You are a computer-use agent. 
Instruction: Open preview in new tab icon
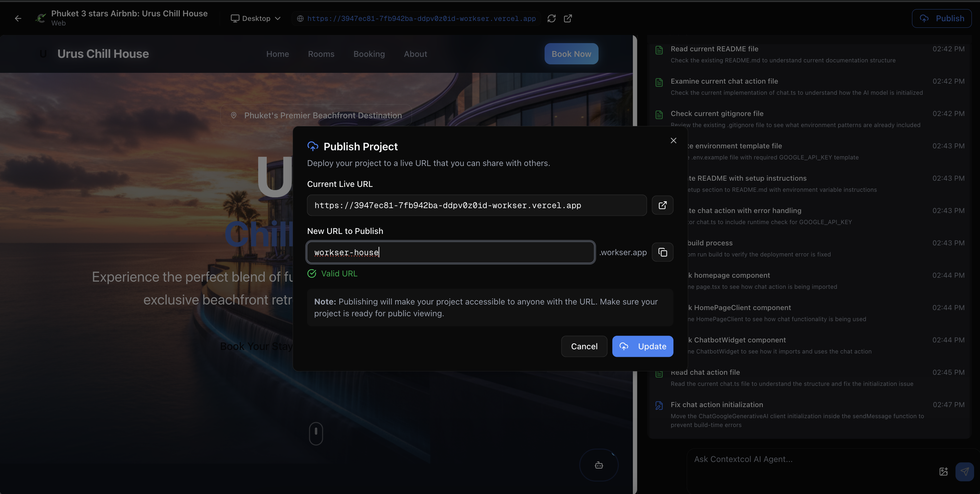pyautogui.click(x=567, y=18)
